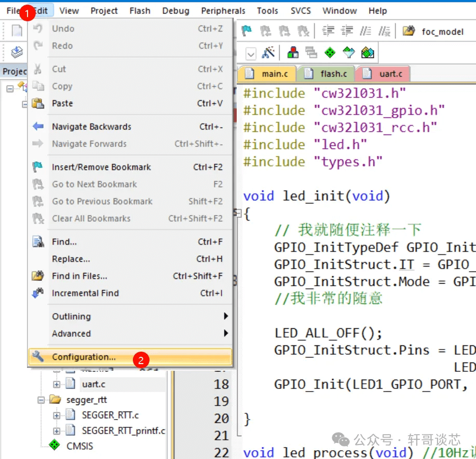Image resolution: width=476 pixels, height=459 pixels.
Task: Choose Configuration... from the Edit menu
Action: click(84, 357)
